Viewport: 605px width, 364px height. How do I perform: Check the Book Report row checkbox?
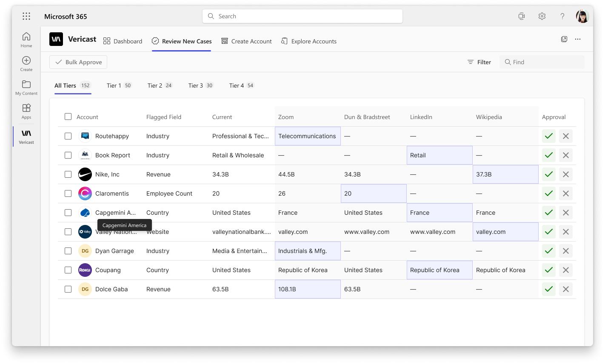click(x=68, y=155)
